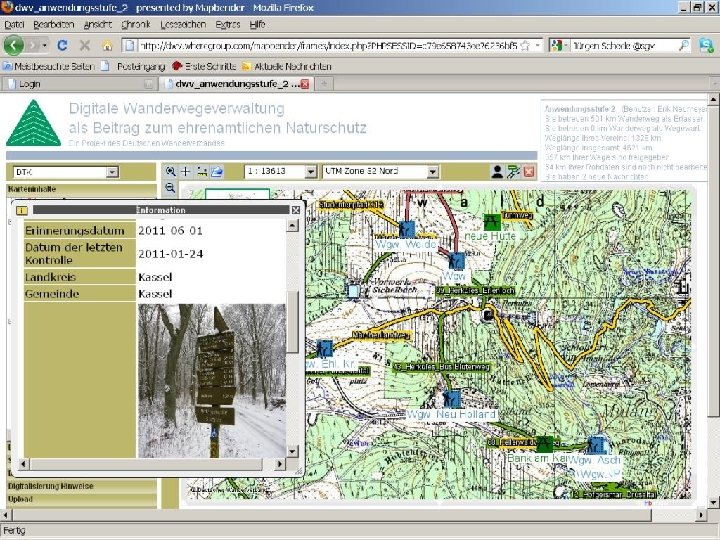
Task: Open the user profile silhouette icon
Action: coord(497,172)
